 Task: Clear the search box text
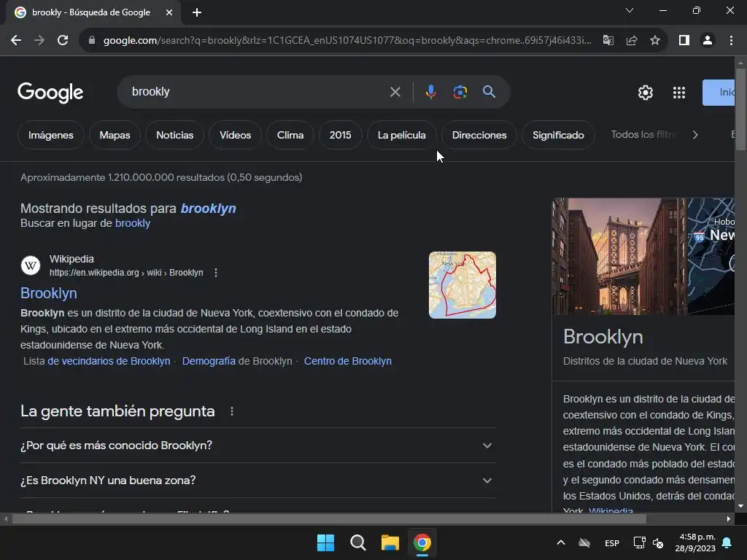(395, 92)
